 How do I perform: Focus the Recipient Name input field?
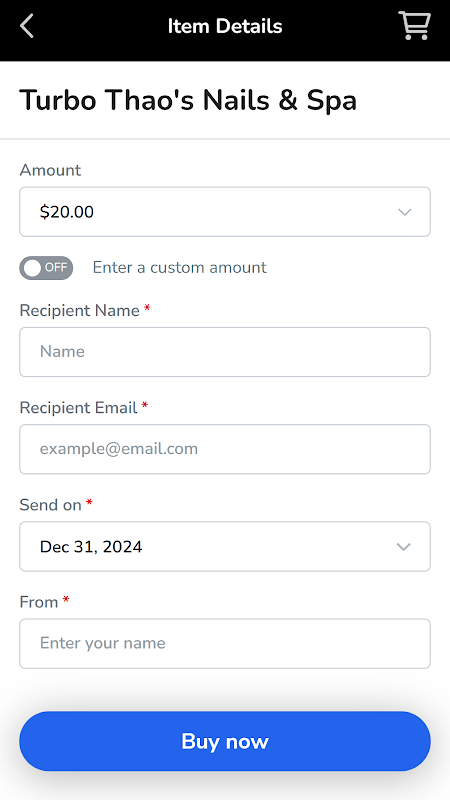[225, 352]
